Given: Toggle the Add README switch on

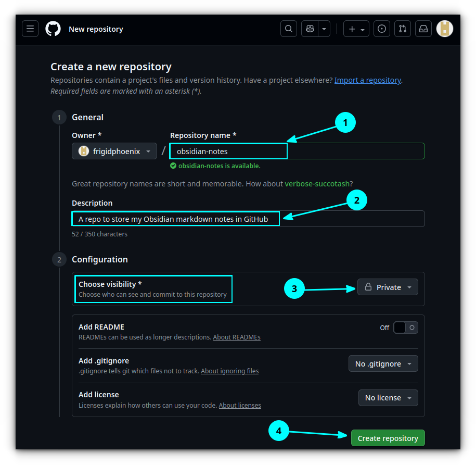Looking at the screenshot, I should coord(405,327).
